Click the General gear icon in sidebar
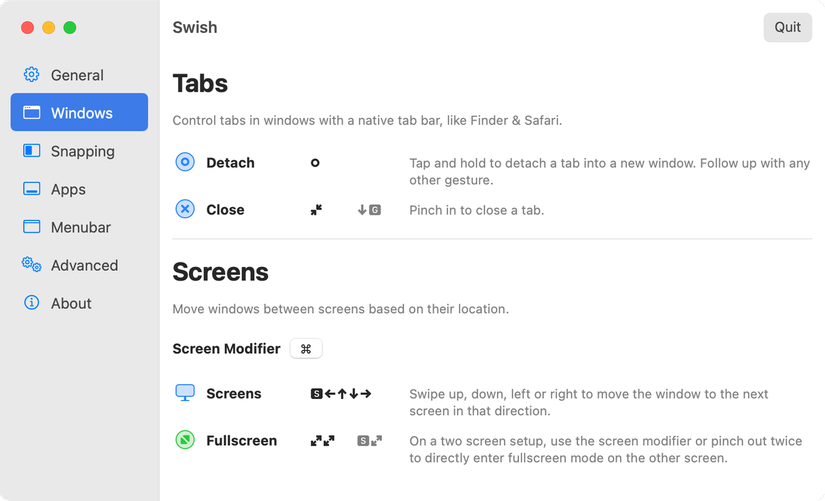This screenshot has height=501, width=825. pos(32,75)
